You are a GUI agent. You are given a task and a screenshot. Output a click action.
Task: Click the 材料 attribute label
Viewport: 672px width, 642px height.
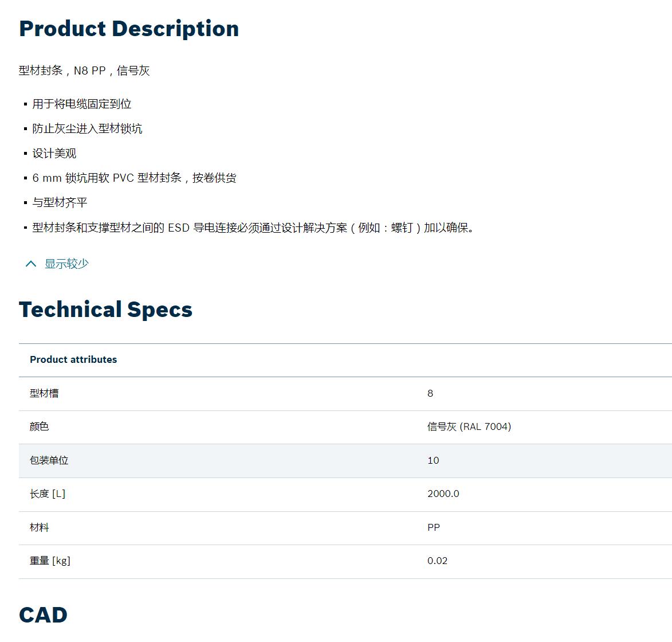coord(40,527)
